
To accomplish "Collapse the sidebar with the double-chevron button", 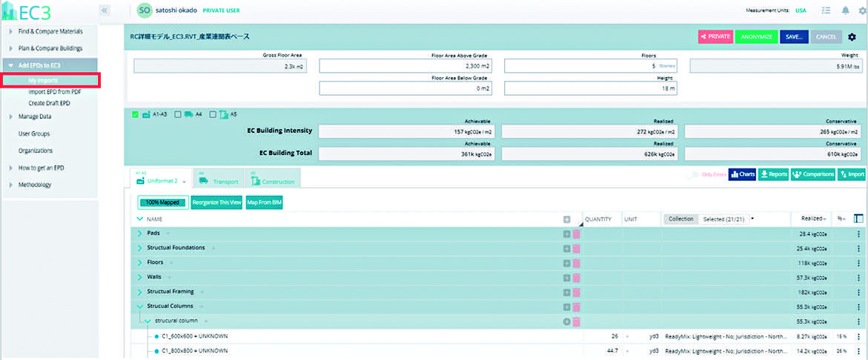I will (x=105, y=10).
